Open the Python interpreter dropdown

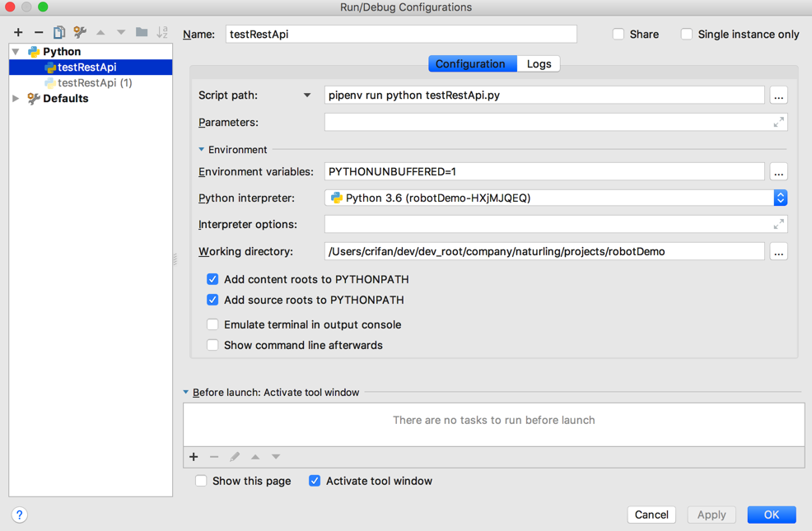(780, 198)
